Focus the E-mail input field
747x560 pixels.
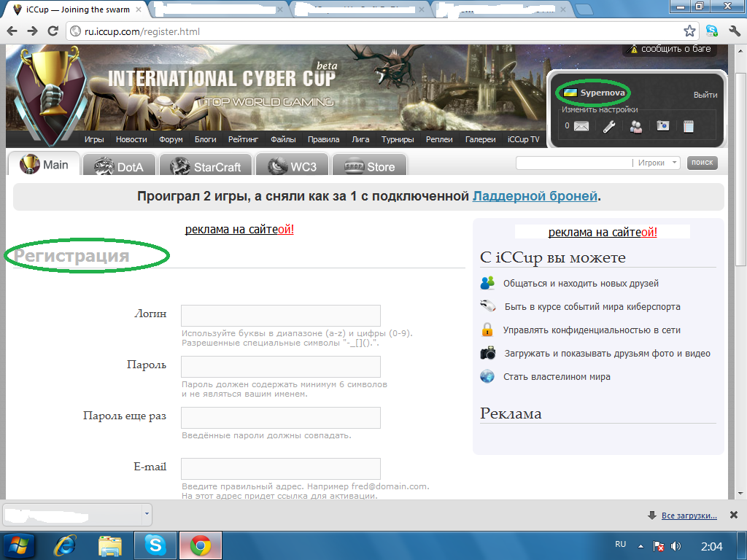click(281, 469)
